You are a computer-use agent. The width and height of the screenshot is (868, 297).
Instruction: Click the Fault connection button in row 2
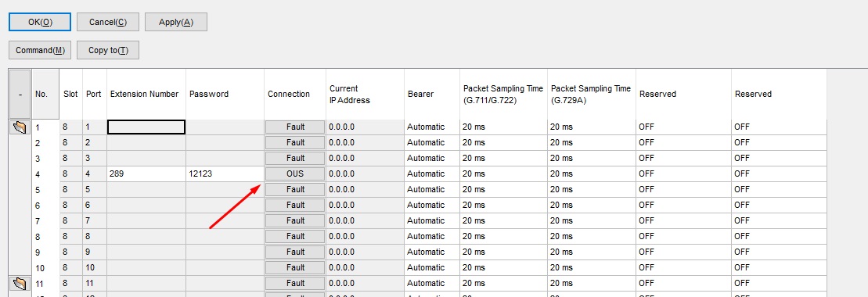[x=295, y=143]
